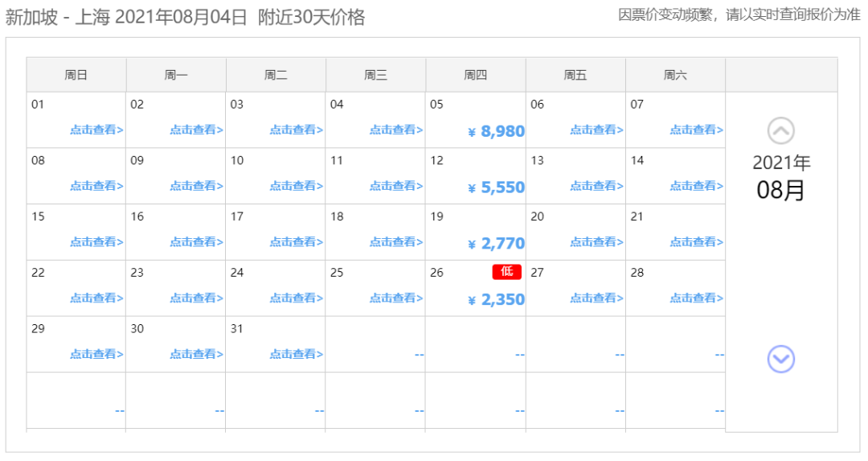Choose the ¥2,770 fare on day 19

(496, 243)
